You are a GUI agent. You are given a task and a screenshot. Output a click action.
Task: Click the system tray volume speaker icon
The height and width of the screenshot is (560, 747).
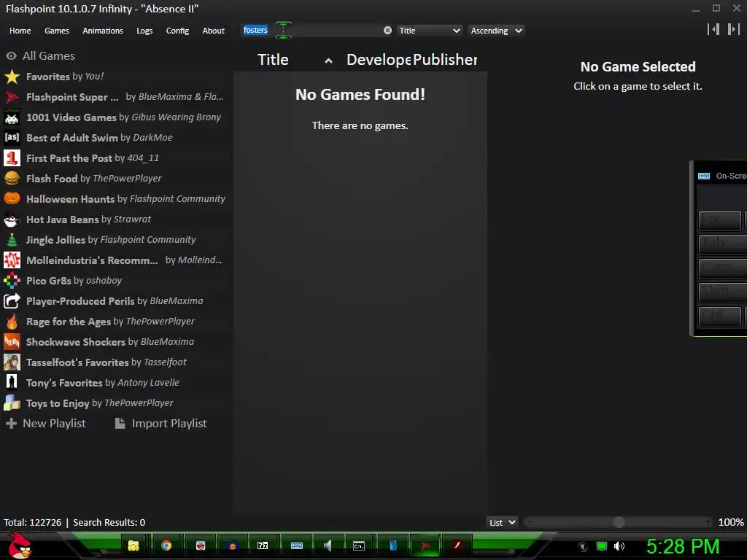pyautogui.click(x=619, y=546)
